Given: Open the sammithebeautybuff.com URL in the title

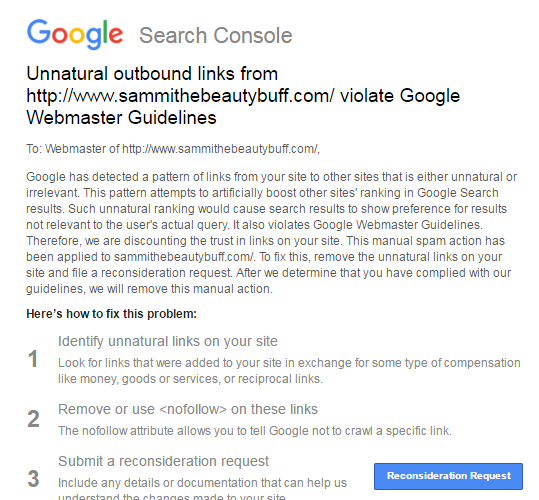Looking at the screenshot, I should point(180,96).
